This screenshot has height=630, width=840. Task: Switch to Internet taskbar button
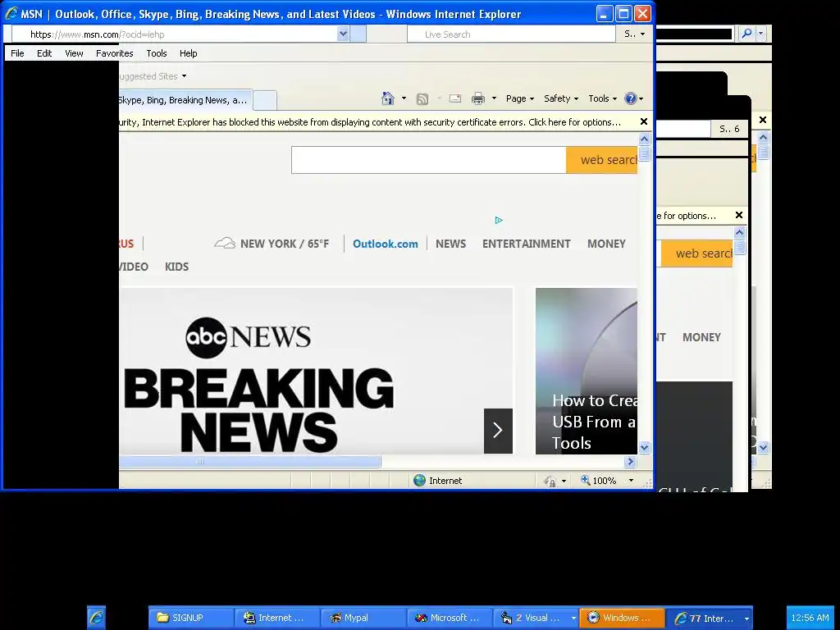tap(277, 618)
